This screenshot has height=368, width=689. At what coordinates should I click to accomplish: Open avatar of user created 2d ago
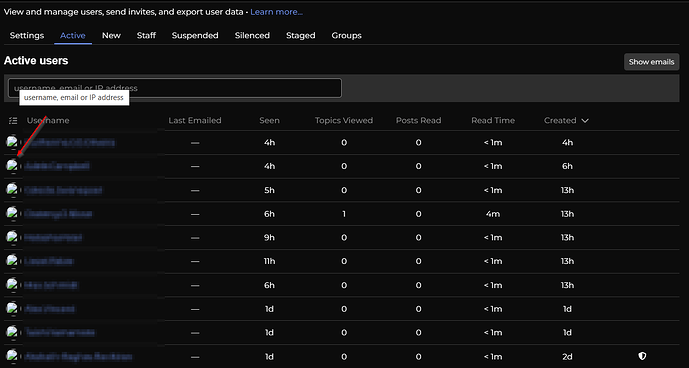[12, 356]
